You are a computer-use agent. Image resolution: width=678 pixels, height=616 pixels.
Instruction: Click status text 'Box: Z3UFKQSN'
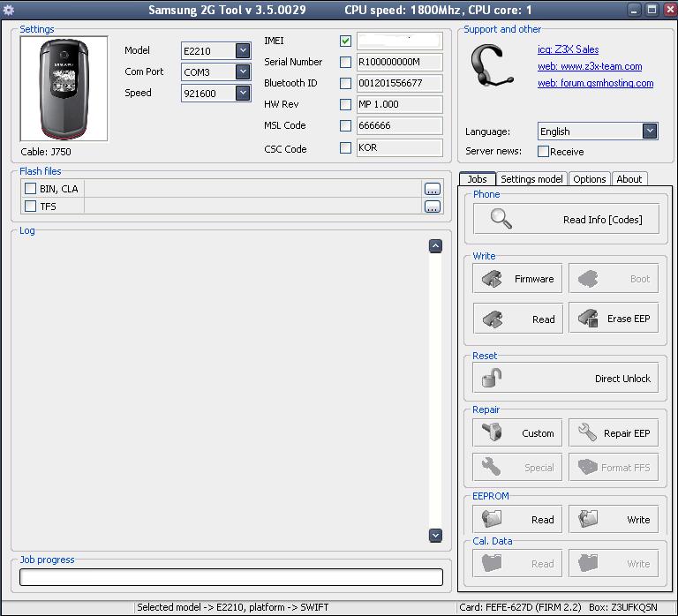tap(623, 607)
